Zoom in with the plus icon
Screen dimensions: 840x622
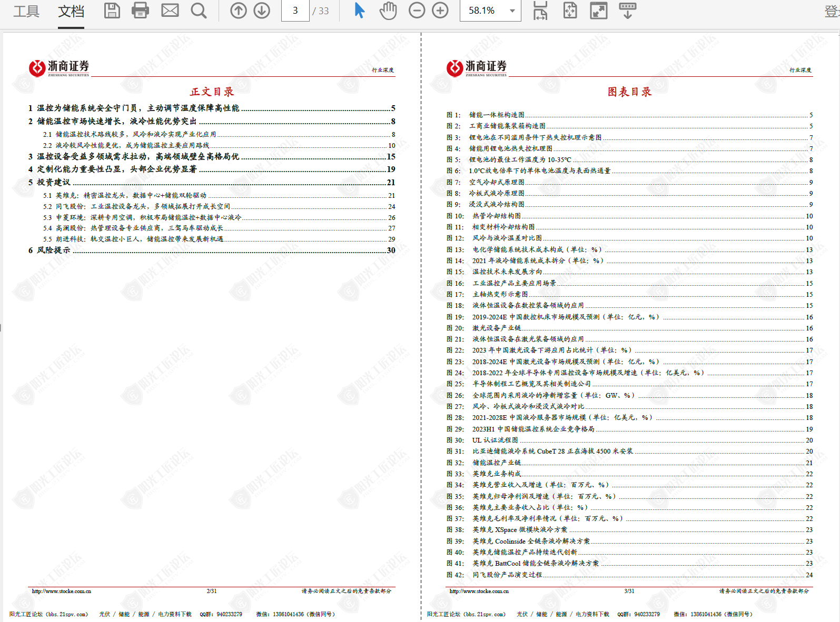tap(440, 11)
